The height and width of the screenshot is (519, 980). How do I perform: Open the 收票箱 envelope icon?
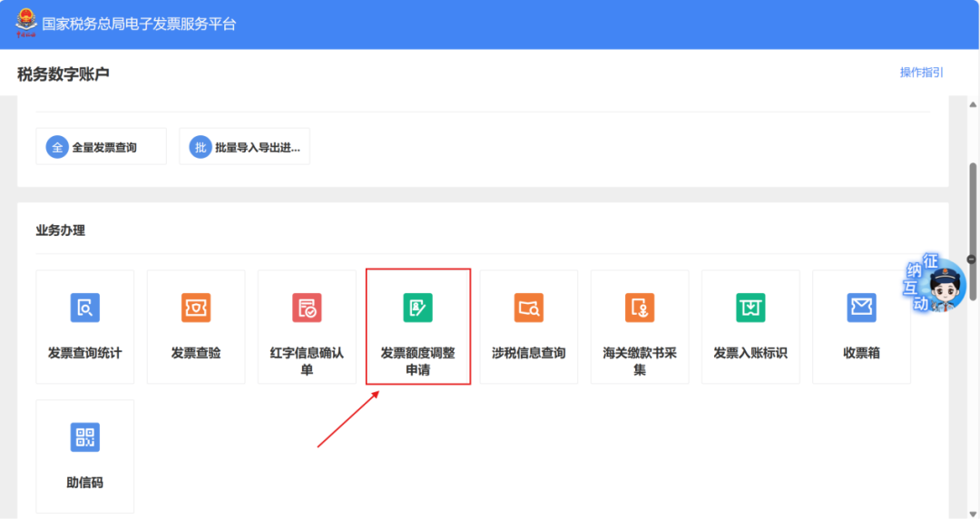click(861, 308)
